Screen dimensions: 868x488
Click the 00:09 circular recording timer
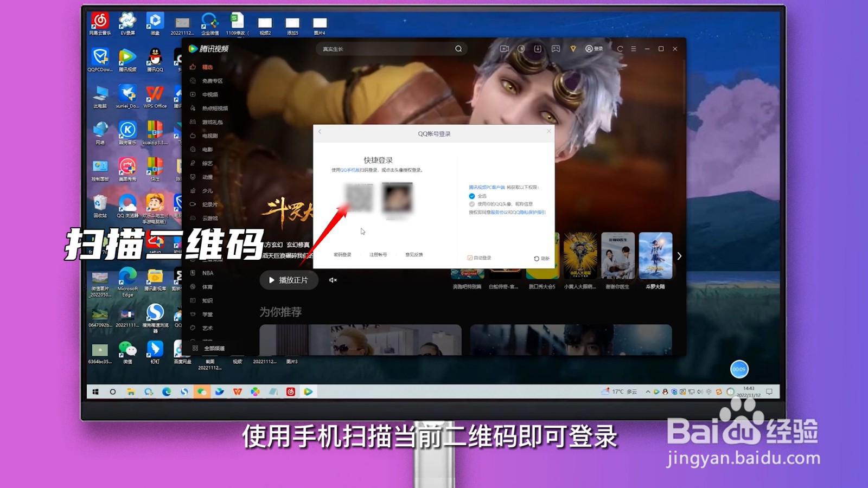(x=738, y=369)
